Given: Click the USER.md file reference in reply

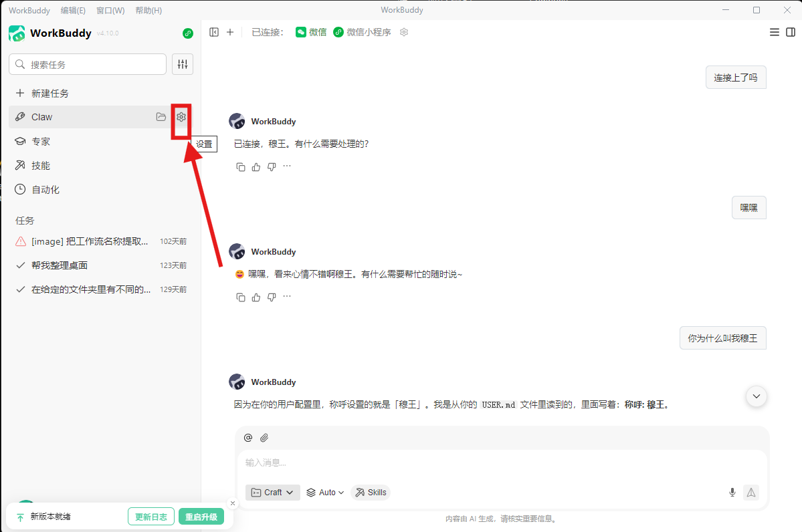Looking at the screenshot, I should (x=498, y=405).
